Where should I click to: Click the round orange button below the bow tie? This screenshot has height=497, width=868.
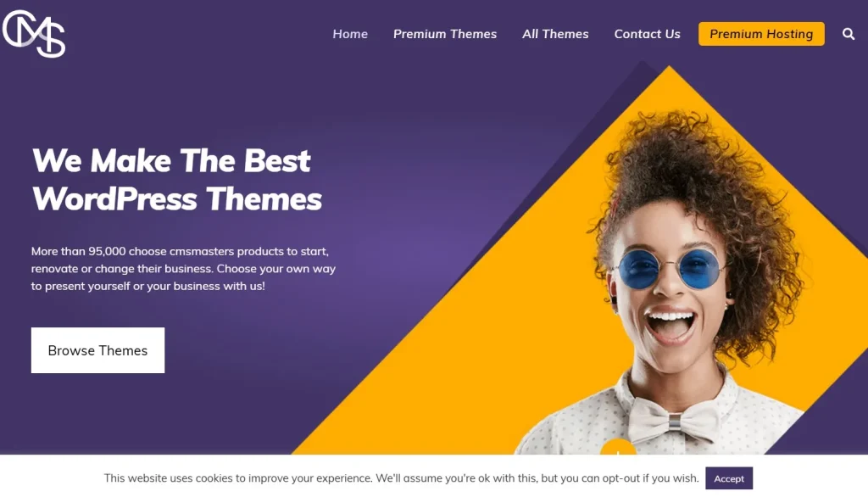coord(618,447)
